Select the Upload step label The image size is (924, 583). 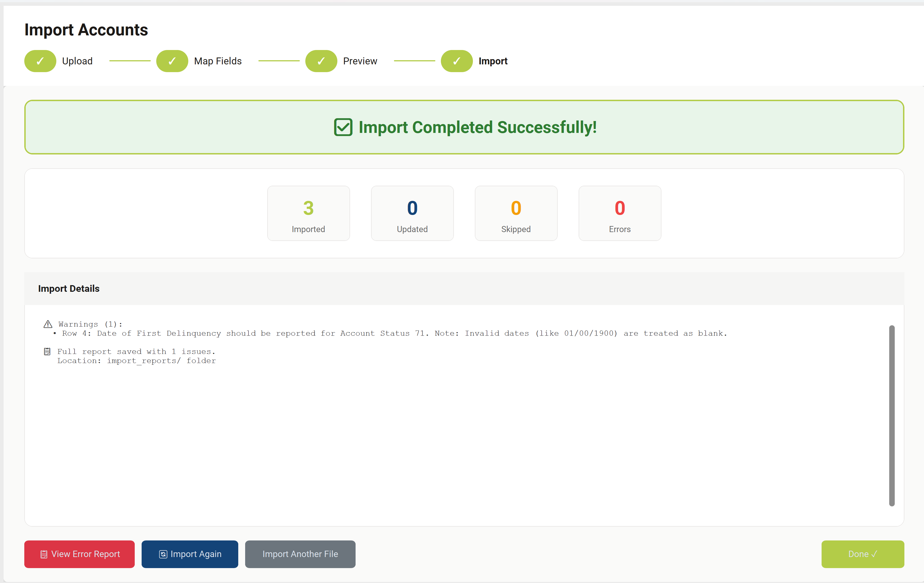77,61
